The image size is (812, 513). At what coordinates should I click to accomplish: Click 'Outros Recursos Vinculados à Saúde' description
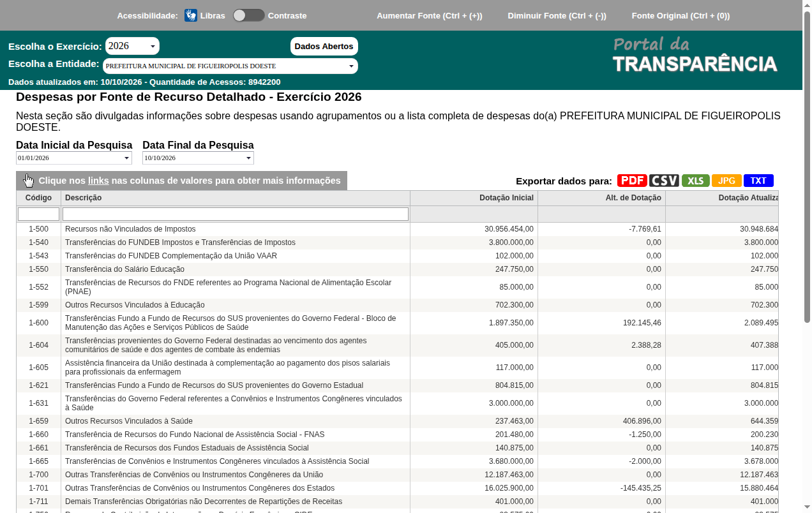tap(129, 421)
